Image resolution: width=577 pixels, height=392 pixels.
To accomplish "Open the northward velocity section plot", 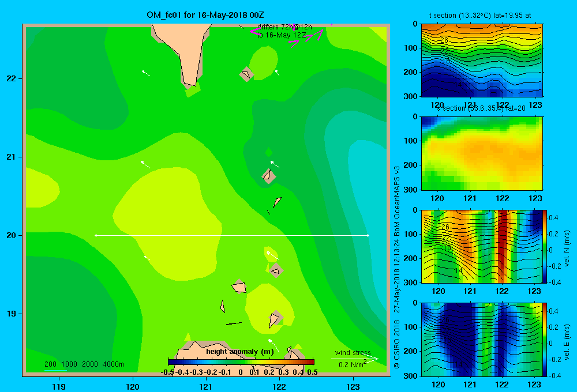I will pyautogui.click(x=482, y=246).
